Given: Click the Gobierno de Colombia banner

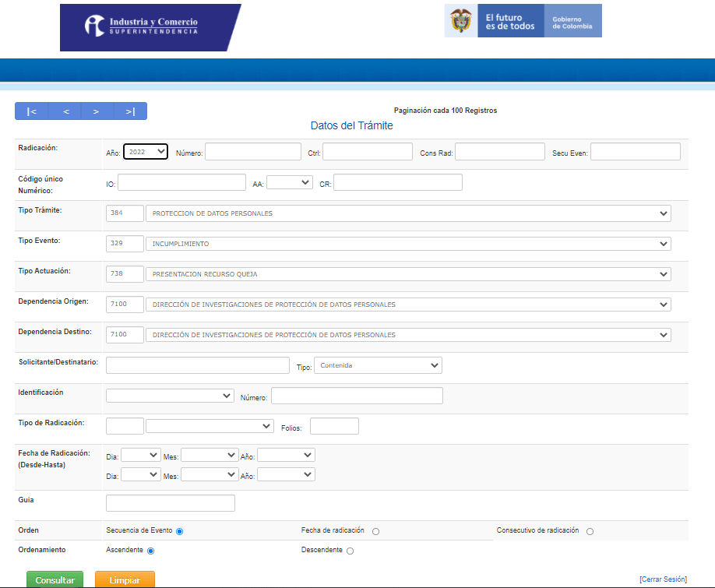Looking at the screenshot, I should click(x=523, y=21).
